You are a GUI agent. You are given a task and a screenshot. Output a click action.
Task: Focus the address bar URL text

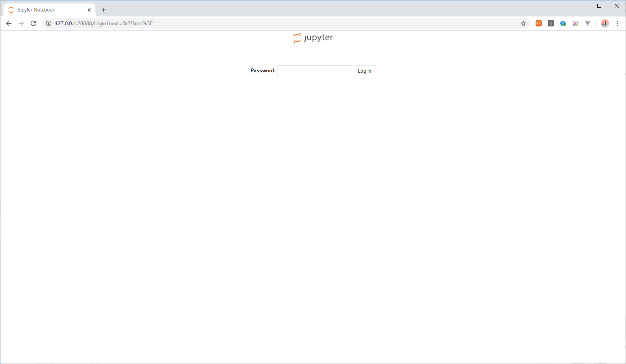(104, 23)
